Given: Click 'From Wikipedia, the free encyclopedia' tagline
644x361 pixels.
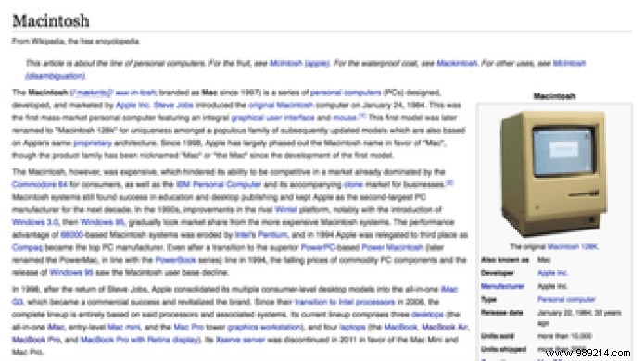Looking at the screenshot, I should pos(76,41).
